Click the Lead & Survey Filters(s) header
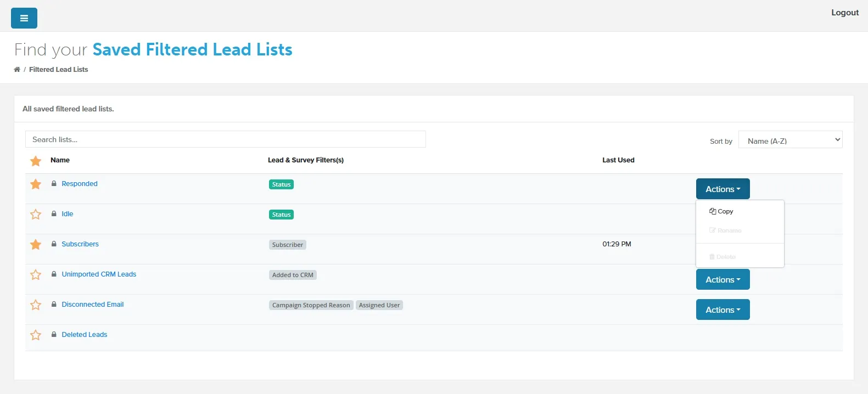The image size is (868, 394). (x=306, y=160)
